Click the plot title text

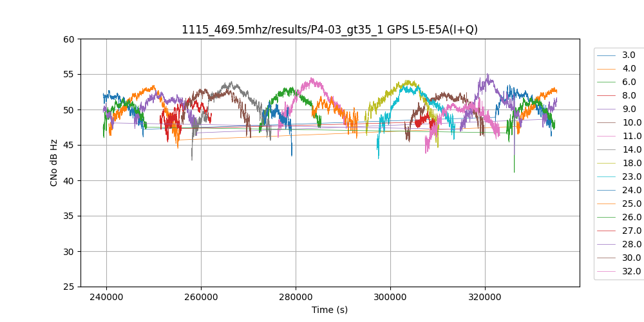point(329,30)
